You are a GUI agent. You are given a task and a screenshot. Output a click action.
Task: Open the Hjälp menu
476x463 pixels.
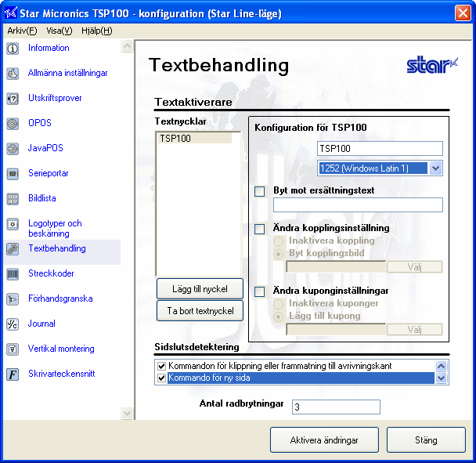point(97,31)
